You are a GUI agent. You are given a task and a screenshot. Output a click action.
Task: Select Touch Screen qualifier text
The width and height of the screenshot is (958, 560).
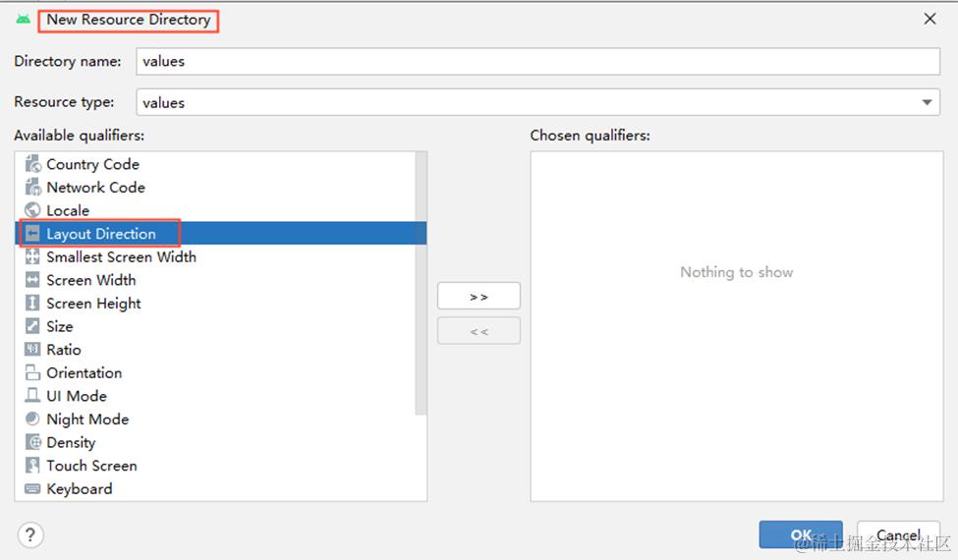91,466
